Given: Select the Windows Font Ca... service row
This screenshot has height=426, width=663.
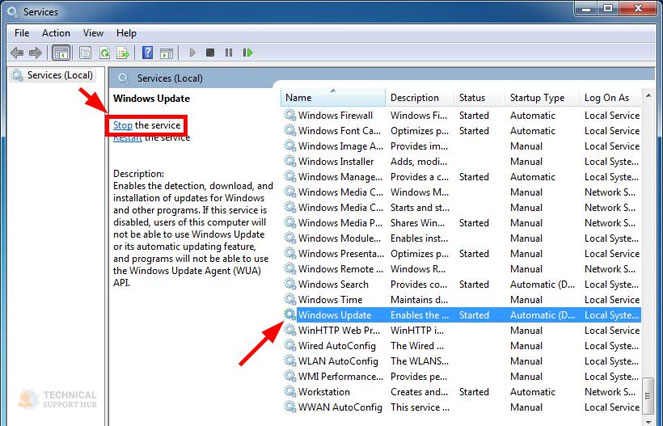Looking at the screenshot, I should tap(461, 131).
